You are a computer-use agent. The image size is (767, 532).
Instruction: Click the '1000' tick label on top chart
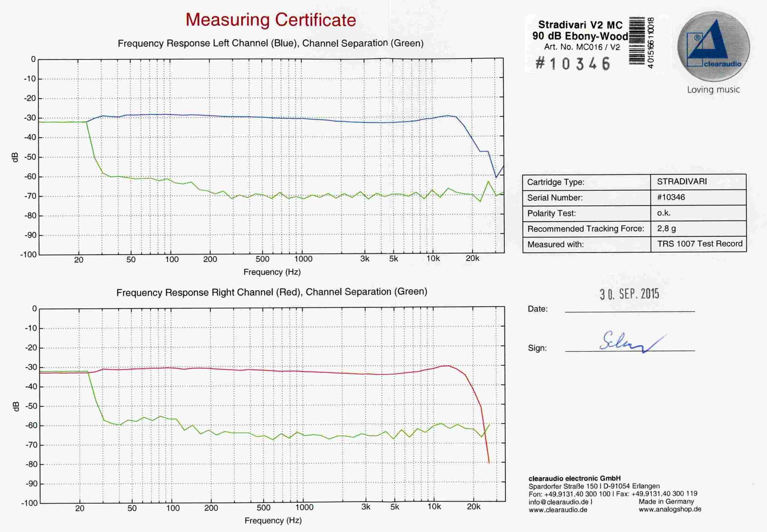click(303, 259)
